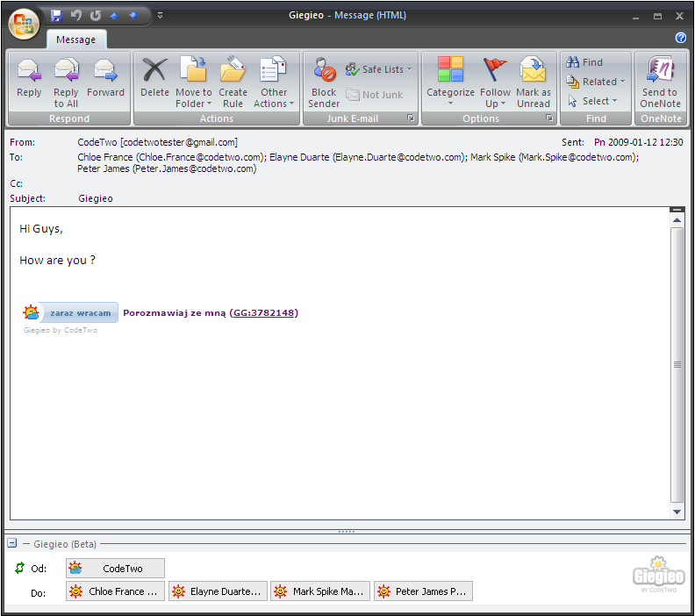The width and height of the screenshot is (695, 616).
Task: Click Peter James contact button
Action: (x=423, y=591)
